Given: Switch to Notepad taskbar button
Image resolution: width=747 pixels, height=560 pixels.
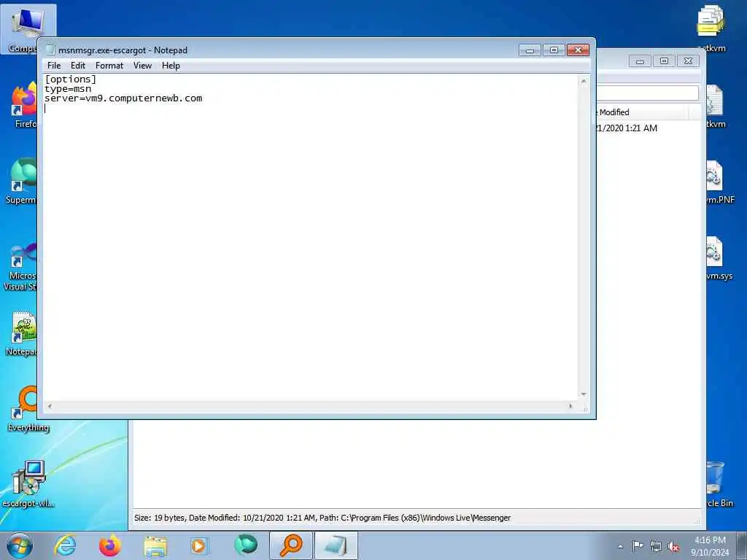Looking at the screenshot, I should click(x=336, y=545).
